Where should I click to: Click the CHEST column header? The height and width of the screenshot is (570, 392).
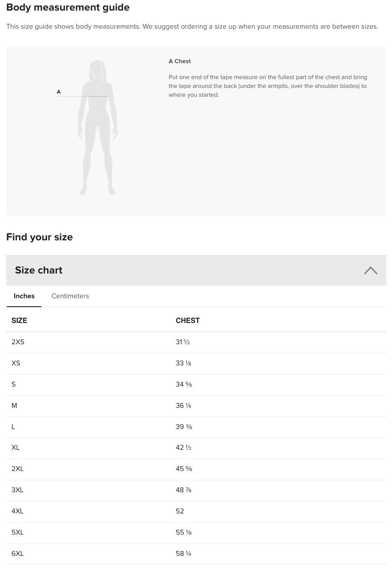(187, 321)
